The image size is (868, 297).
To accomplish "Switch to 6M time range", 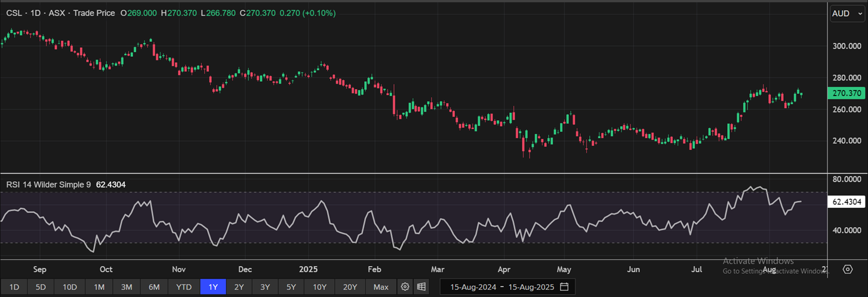I will (154, 287).
